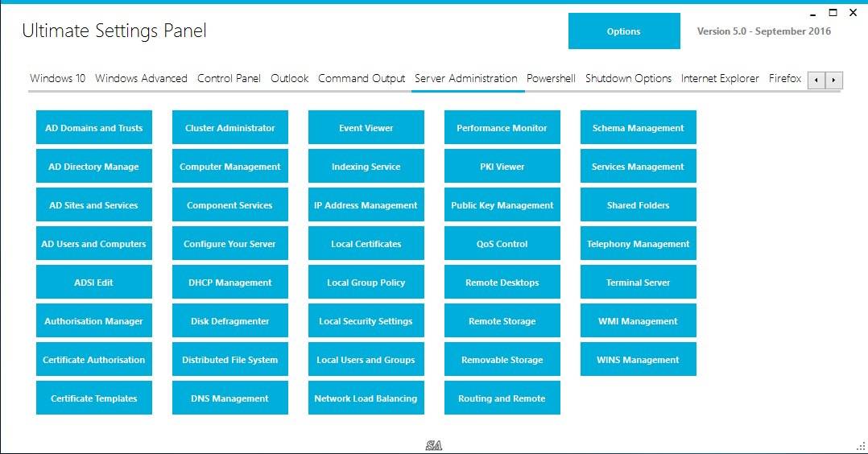Click Configure Your Server
The width and height of the screenshot is (868, 454).
coord(230,244)
